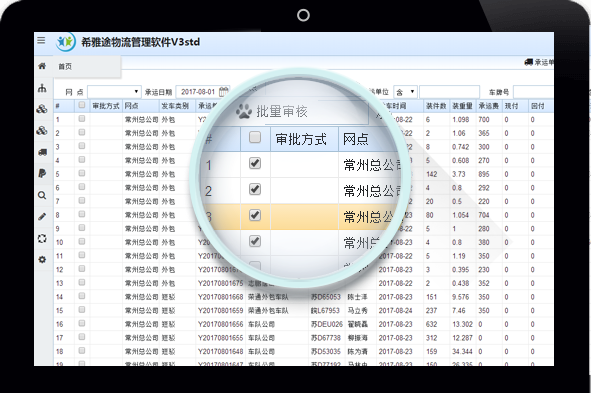Click the truck icon beside 承运单

528,62
